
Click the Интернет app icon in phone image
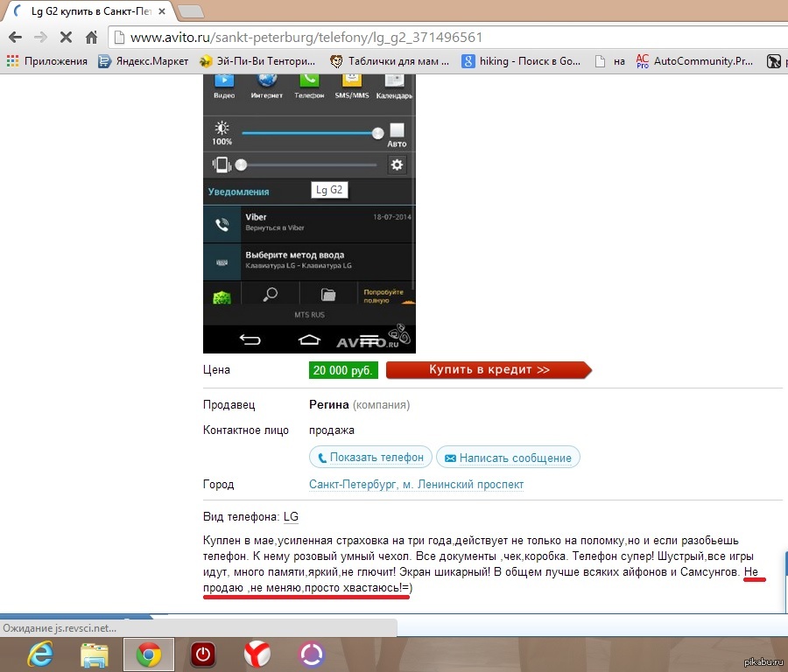point(266,86)
